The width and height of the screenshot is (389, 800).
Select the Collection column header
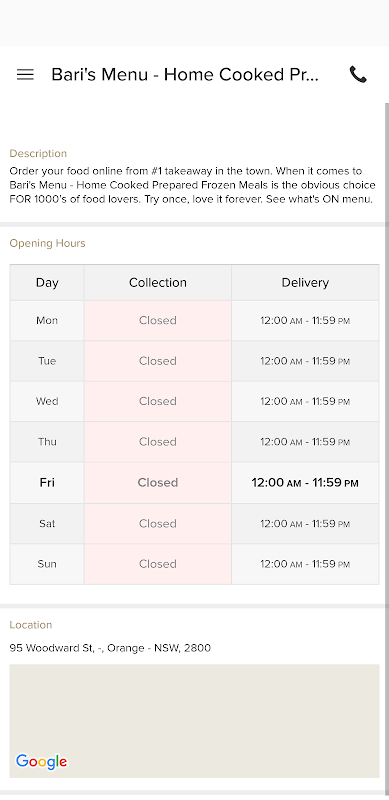click(x=158, y=283)
